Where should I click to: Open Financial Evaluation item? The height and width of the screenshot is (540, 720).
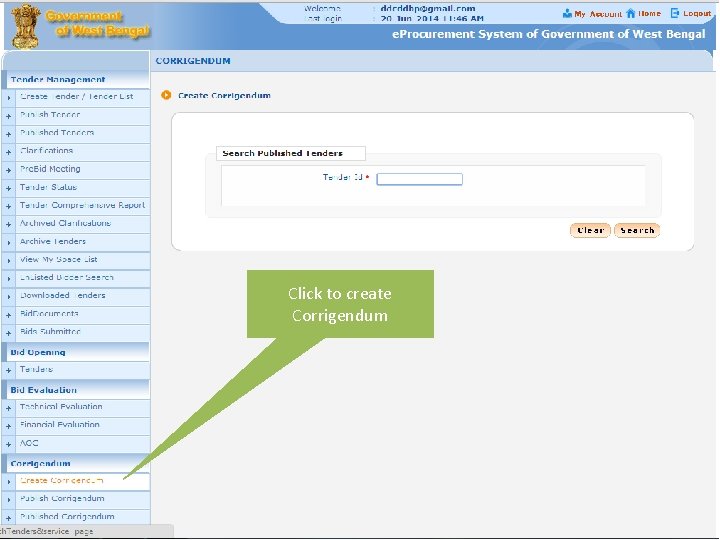pyautogui.click(x=60, y=424)
